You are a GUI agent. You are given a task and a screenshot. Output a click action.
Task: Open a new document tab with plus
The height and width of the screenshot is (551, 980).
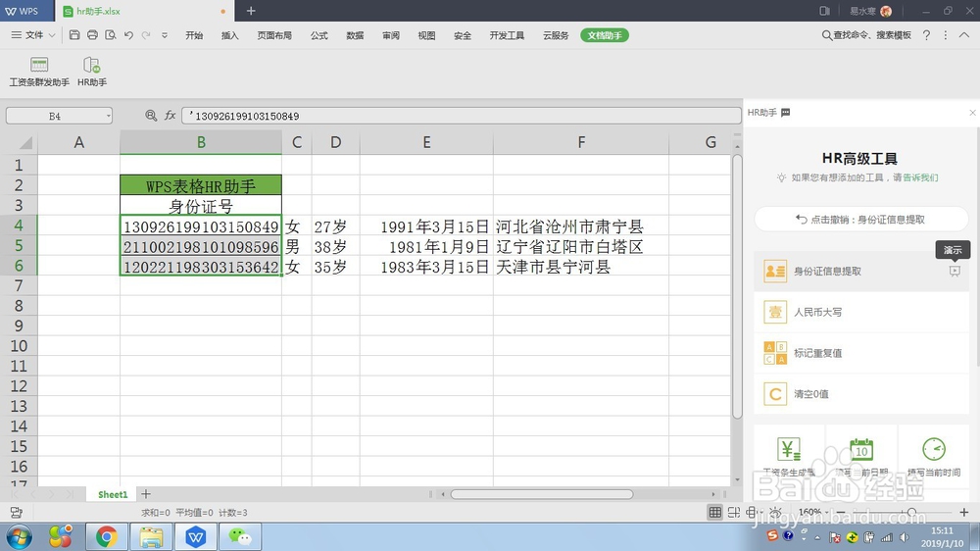251,11
